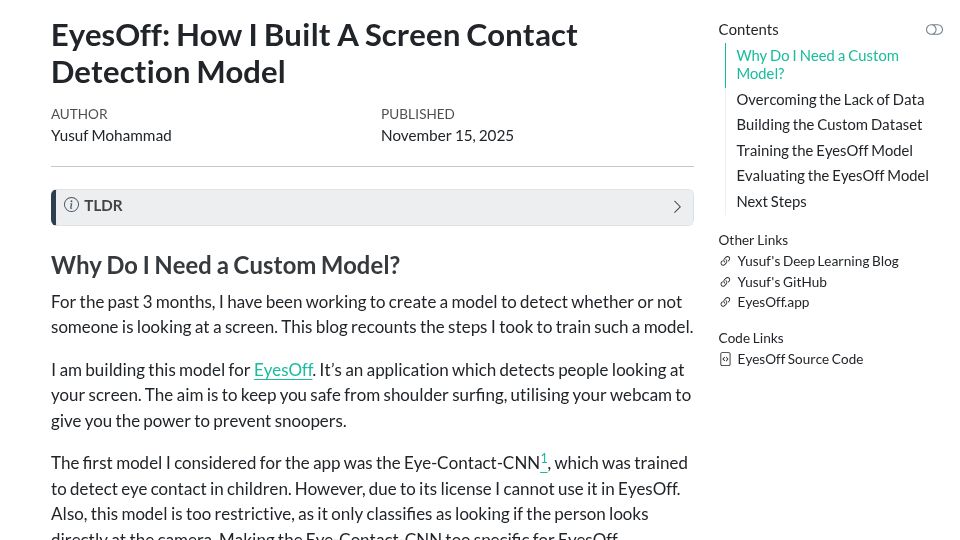Open EyesOff.app link in sidebar
The width and height of the screenshot is (960, 540).
tap(773, 302)
